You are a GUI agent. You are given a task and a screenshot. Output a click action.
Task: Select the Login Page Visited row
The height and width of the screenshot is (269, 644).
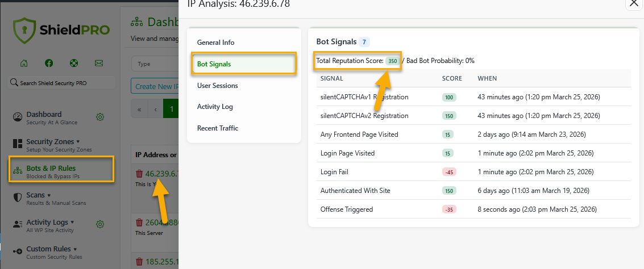[473, 153]
